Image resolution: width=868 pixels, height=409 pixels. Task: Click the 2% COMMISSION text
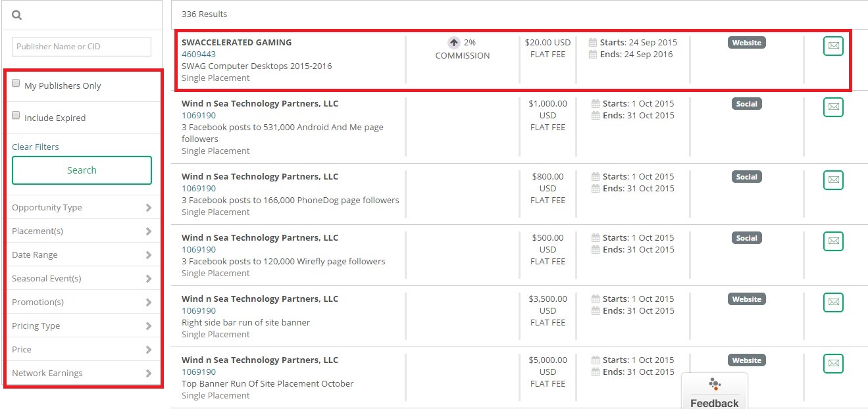(463, 49)
